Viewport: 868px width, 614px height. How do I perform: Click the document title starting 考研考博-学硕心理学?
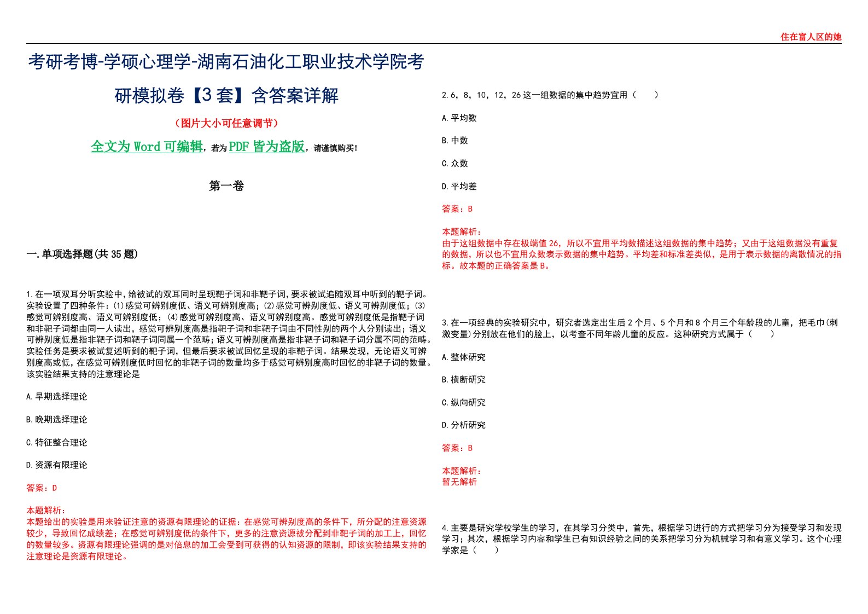coord(226,62)
